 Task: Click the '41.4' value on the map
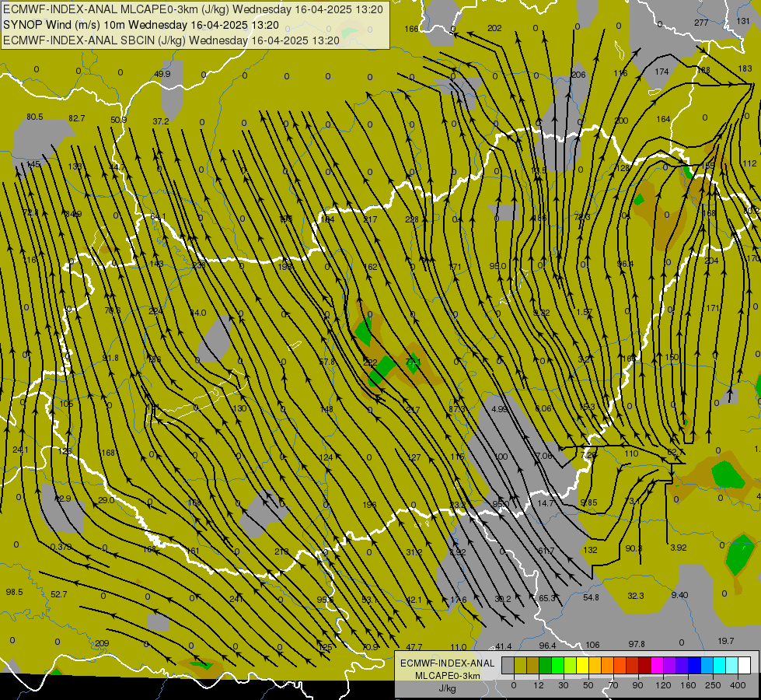[x=503, y=646]
